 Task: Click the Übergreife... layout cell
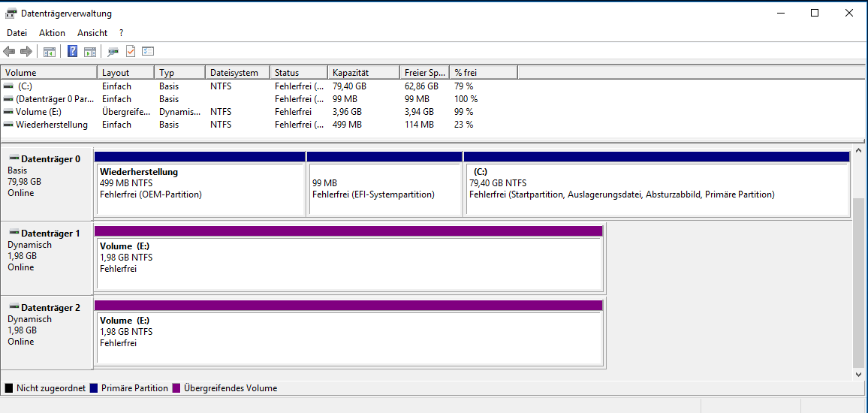click(125, 112)
